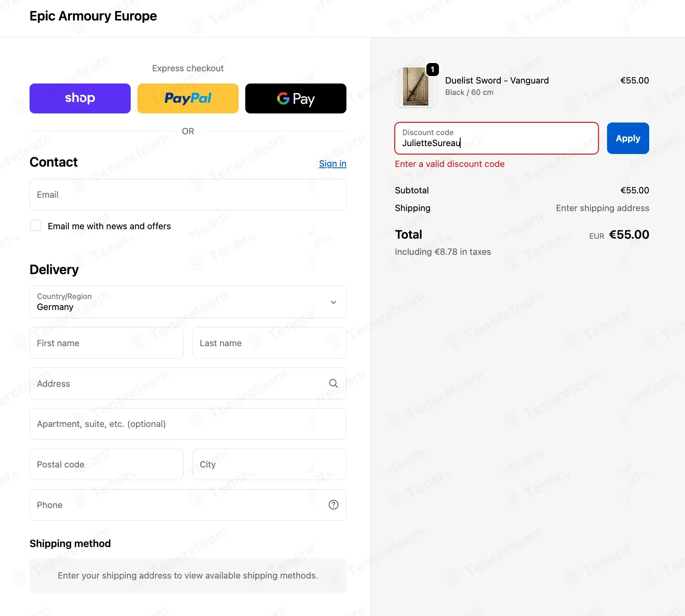Click the Last name field
The image size is (685, 616).
[269, 343]
